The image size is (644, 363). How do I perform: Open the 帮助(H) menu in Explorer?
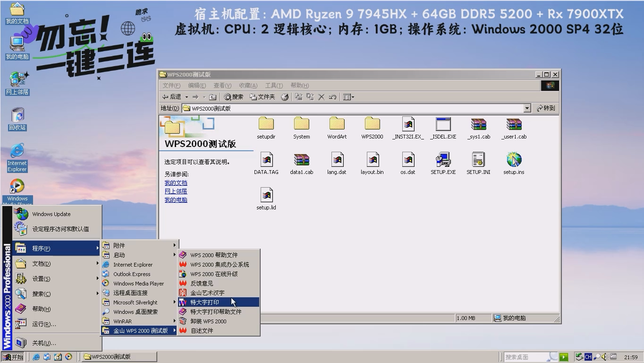coord(299,86)
